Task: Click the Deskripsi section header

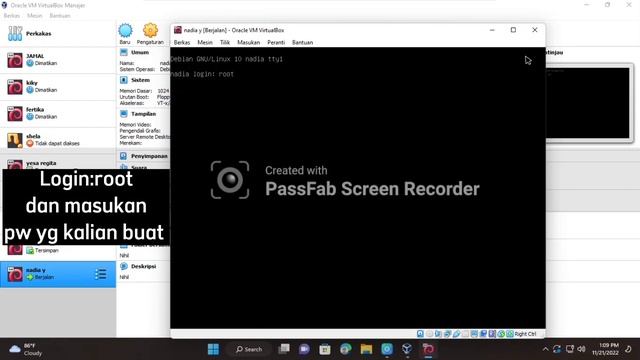Action: [143, 266]
